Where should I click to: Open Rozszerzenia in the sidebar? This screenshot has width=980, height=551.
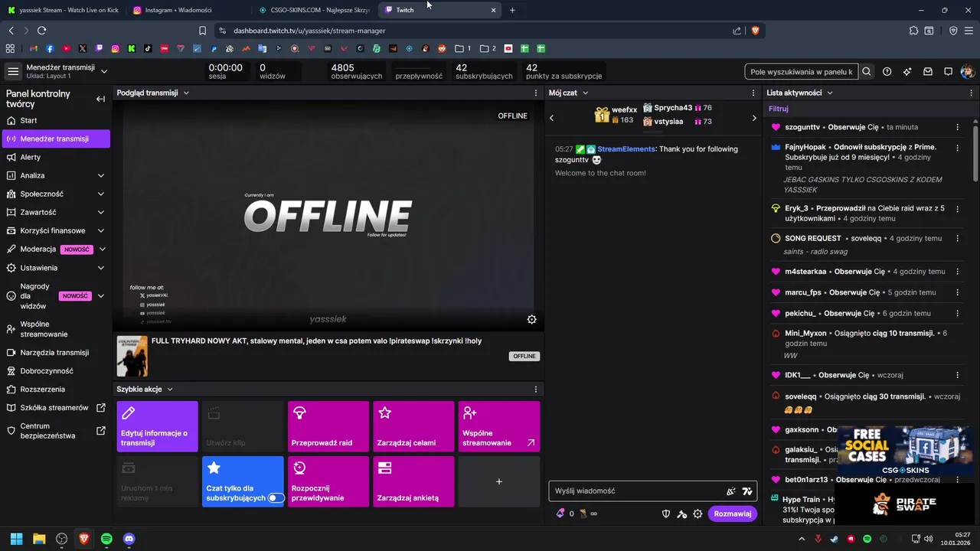coord(55,390)
